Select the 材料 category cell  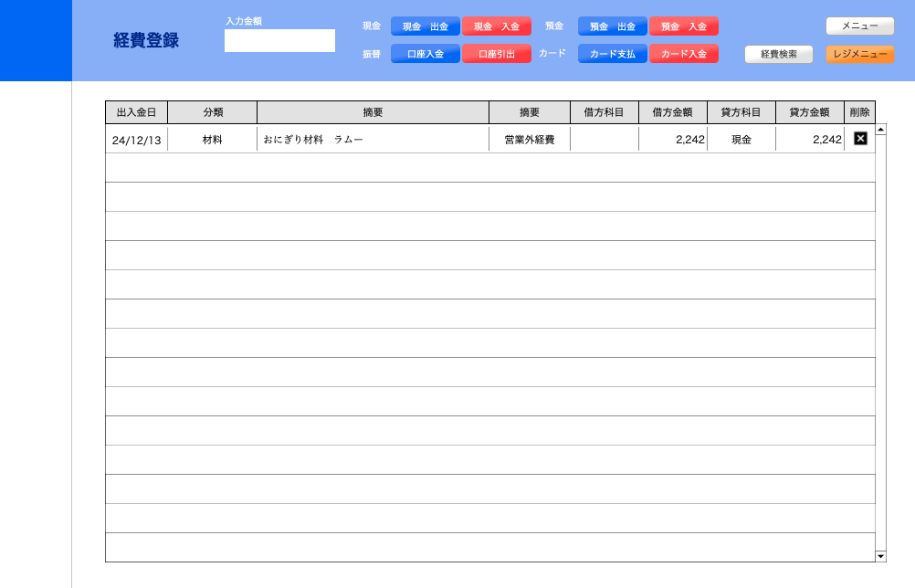pos(212,140)
